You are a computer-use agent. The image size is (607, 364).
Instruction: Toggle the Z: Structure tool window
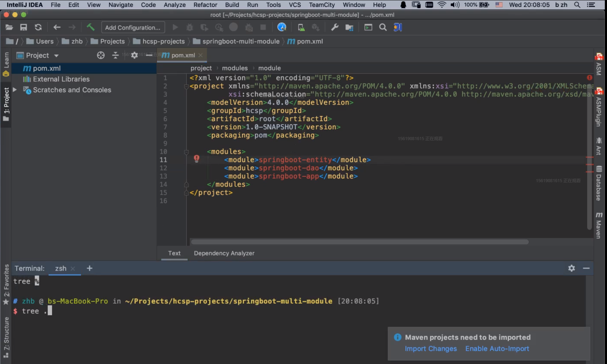tap(6, 337)
